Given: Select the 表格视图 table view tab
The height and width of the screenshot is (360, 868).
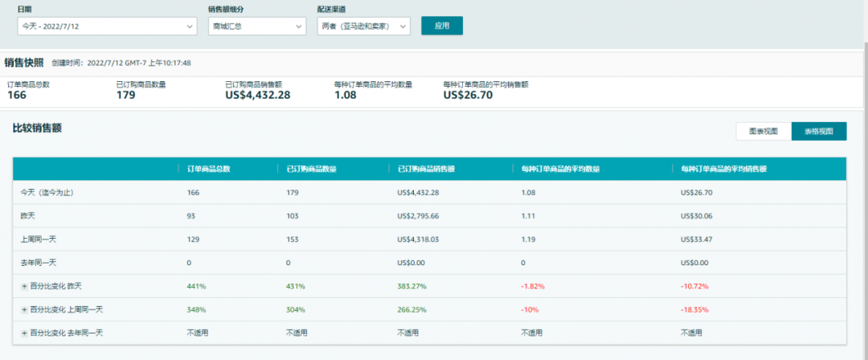Looking at the screenshot, I should click(818, 131).
